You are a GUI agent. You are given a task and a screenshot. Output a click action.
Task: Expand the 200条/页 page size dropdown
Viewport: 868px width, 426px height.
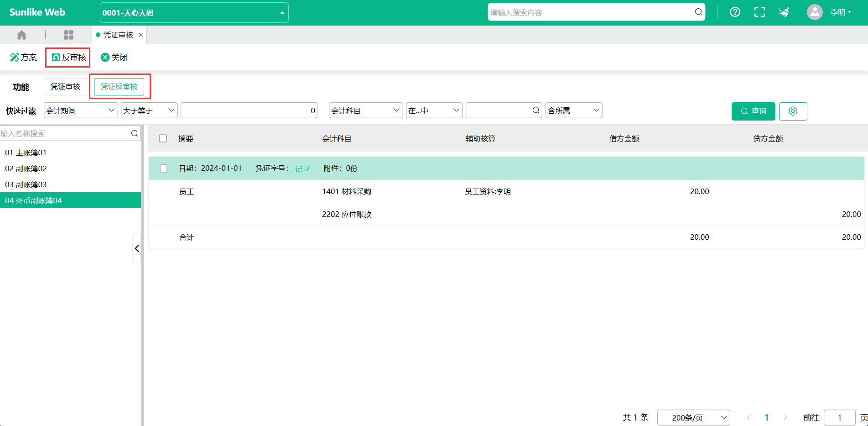coord(693,418)
